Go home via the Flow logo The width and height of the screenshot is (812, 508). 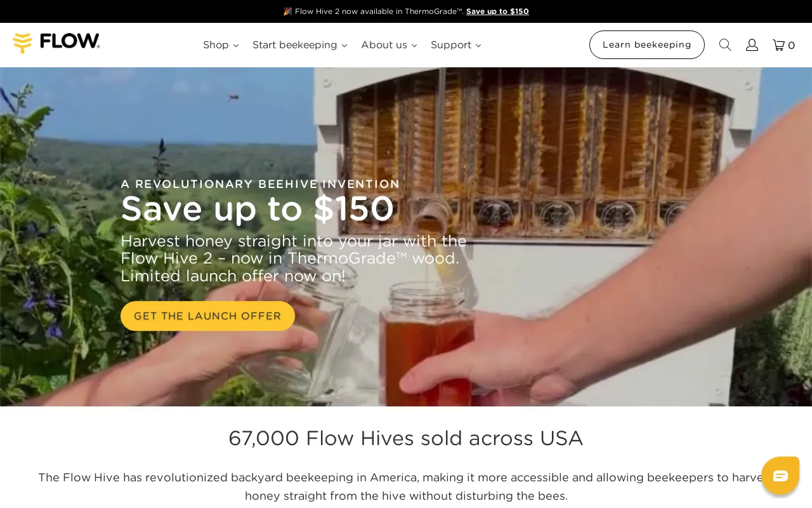56,43
